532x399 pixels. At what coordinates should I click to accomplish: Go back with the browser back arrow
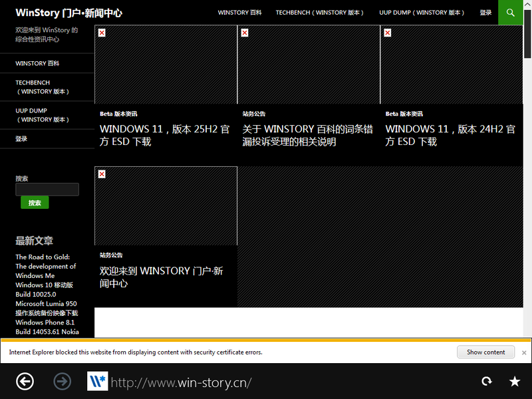(x=25, y=381)
